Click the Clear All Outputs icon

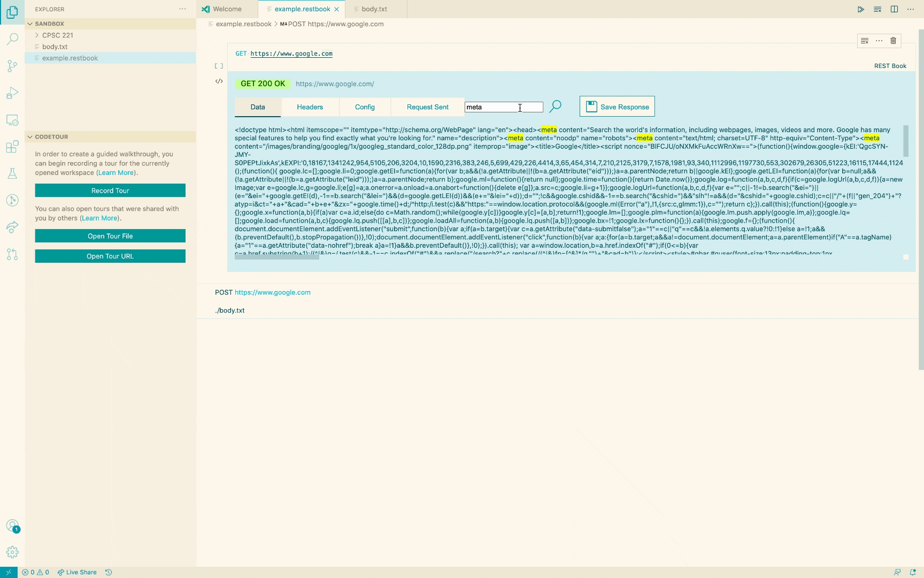877,9
